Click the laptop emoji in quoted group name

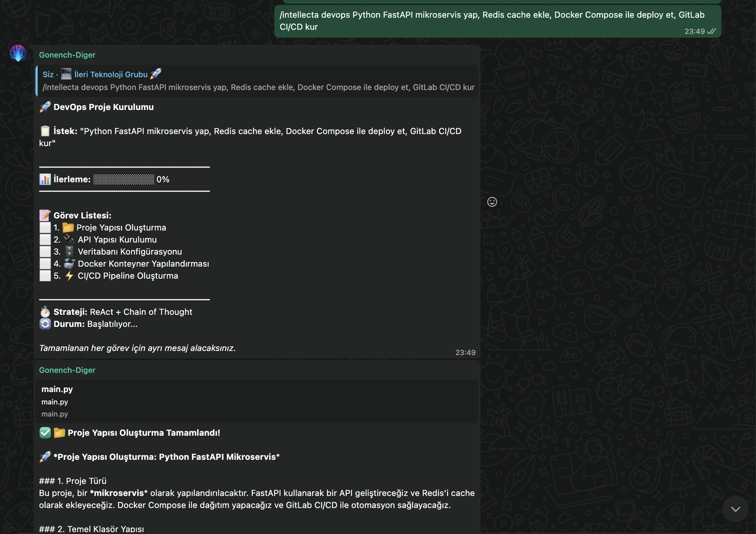[x=66, y=74]
